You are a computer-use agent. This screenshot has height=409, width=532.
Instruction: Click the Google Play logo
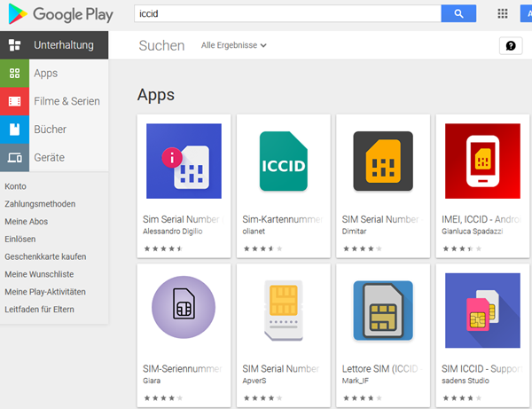point(60,14)
